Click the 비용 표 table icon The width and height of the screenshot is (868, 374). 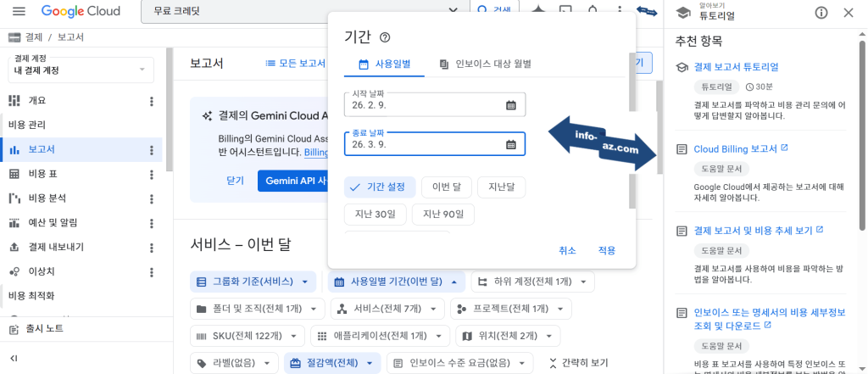14,175
